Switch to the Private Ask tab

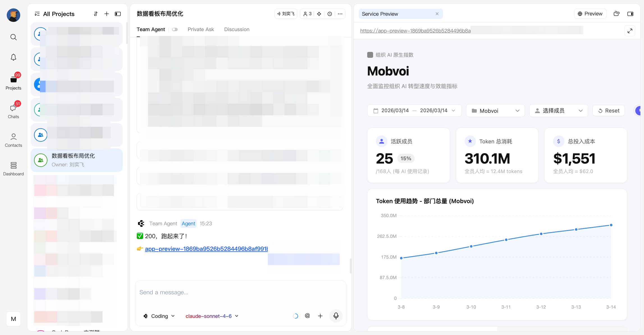pos(201,29)
